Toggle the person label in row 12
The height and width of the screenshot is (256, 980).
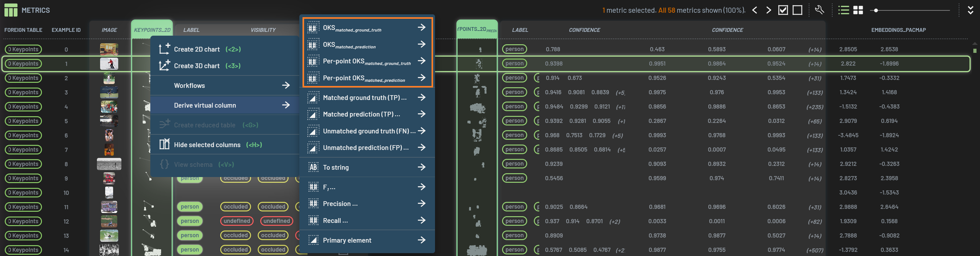tap(189, 221)
